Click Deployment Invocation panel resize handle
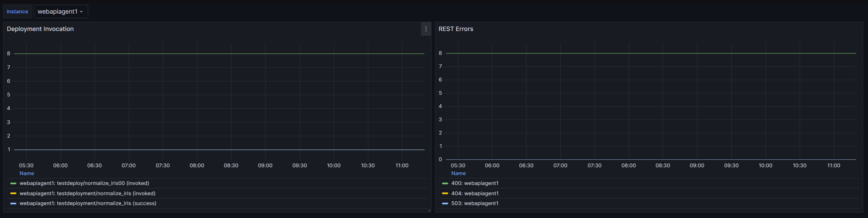The image size is (868, 218). (429, 210)
